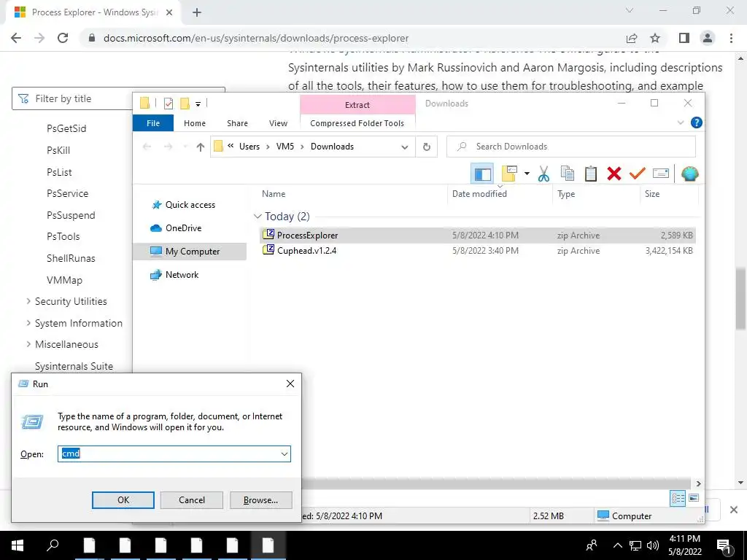
Task: Switch to the Share ribbon tab
Action: (237, 122)
